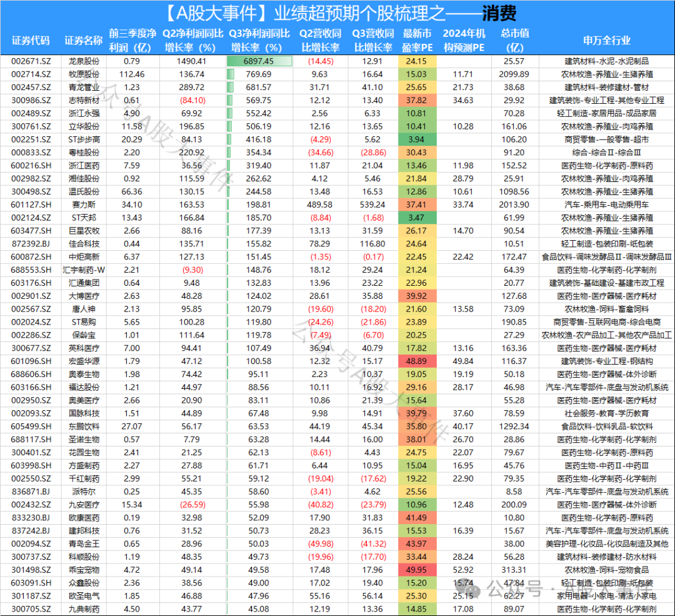The height and width of the screenshot is (616, 675).
Task: Click the 539.24 revenue growth cell
Action: click(x=372, y=204)
